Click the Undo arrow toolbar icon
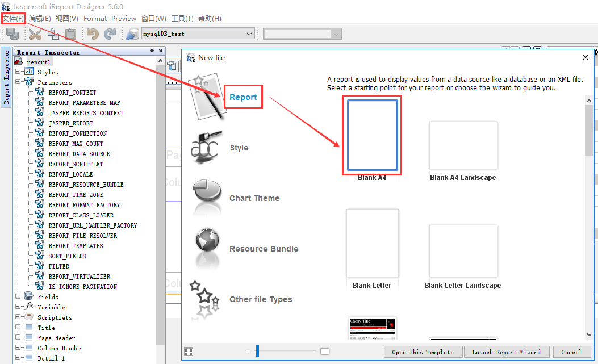 (x=93, y=34)
